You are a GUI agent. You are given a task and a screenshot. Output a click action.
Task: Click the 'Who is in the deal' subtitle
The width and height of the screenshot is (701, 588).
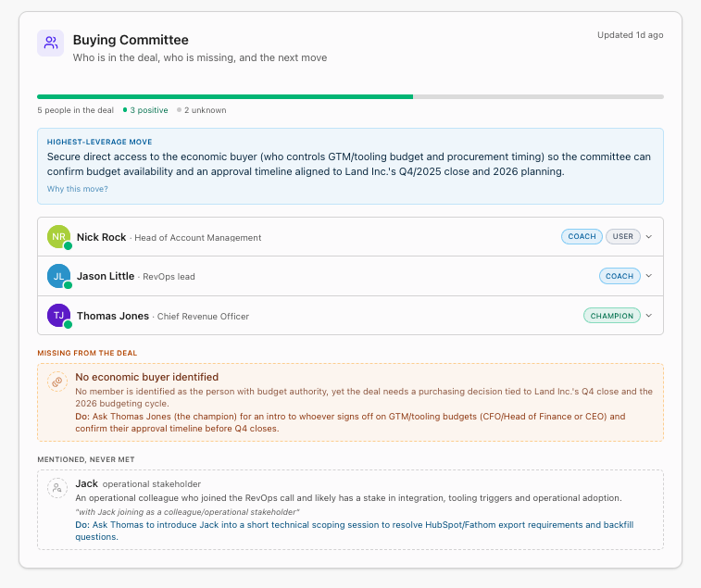[x=200, y=57]
